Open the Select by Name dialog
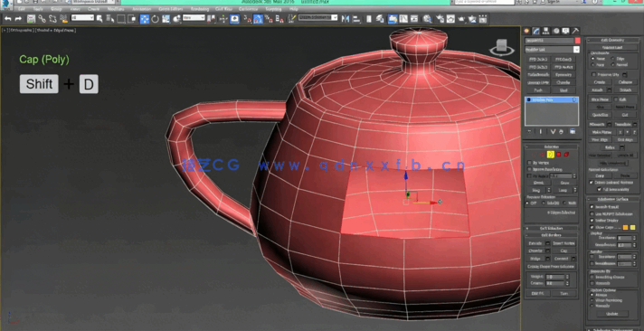 [110, 19]
